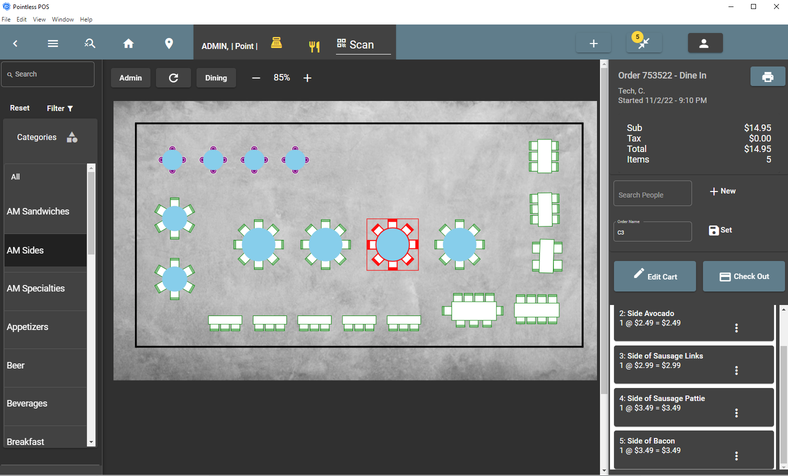Click the Check Out button

coord(744,276)
